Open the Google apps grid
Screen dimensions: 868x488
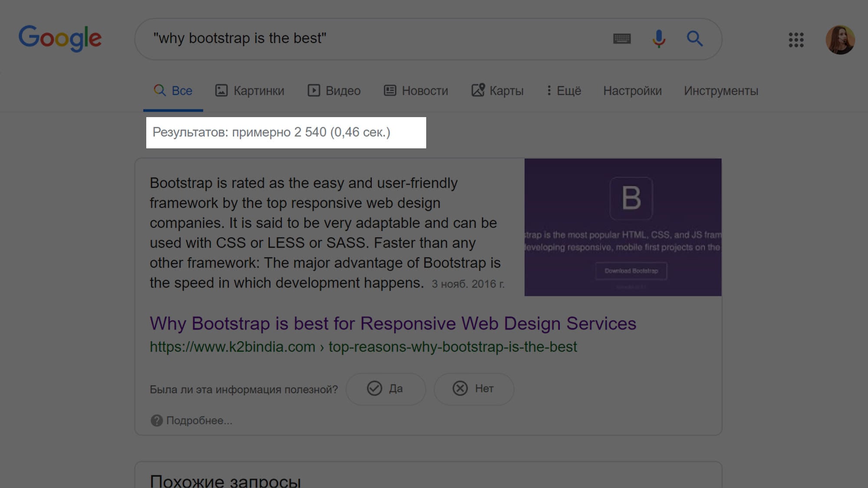pyautogui.click(x=796, y=40)
